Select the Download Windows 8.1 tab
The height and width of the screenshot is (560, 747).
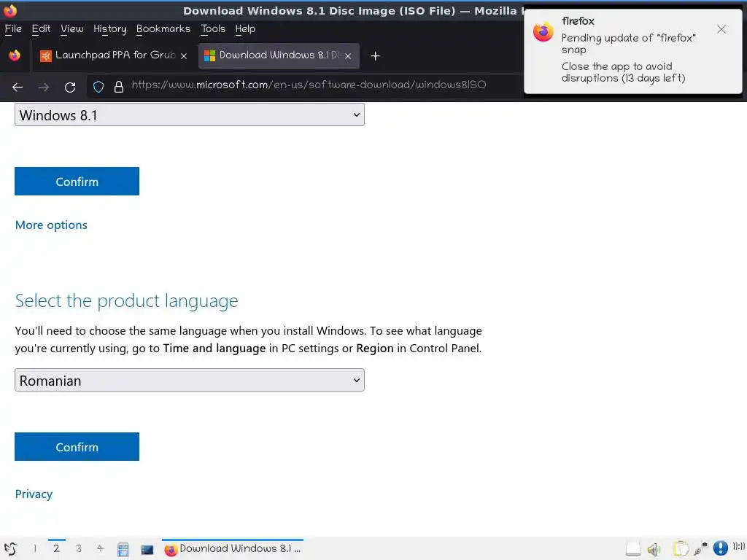[279, 55]
